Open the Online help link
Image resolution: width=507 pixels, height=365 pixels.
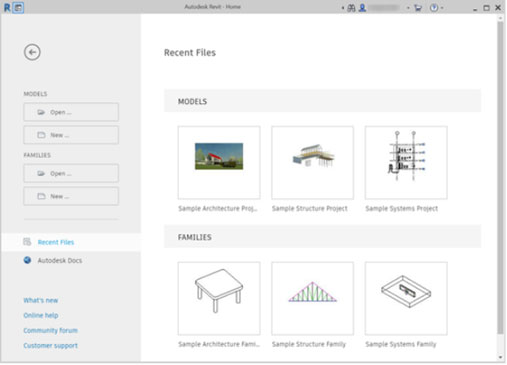pos(41,315)
